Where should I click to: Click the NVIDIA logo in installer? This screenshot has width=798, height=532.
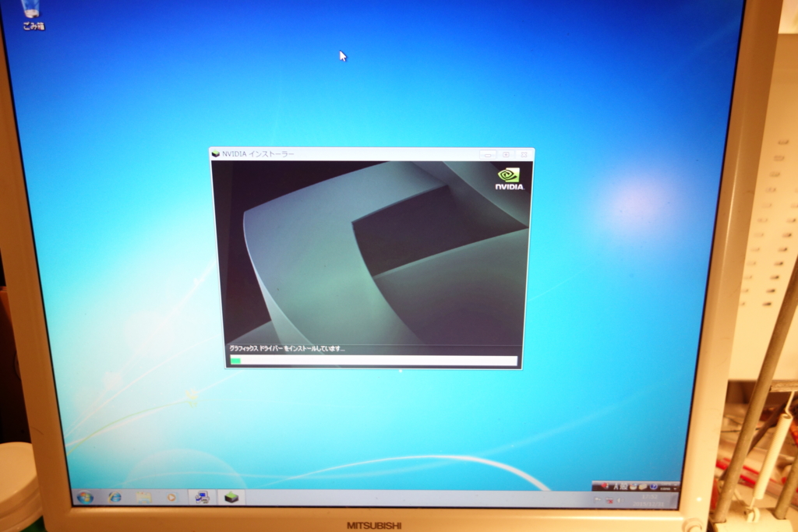(x=510, y=179)
